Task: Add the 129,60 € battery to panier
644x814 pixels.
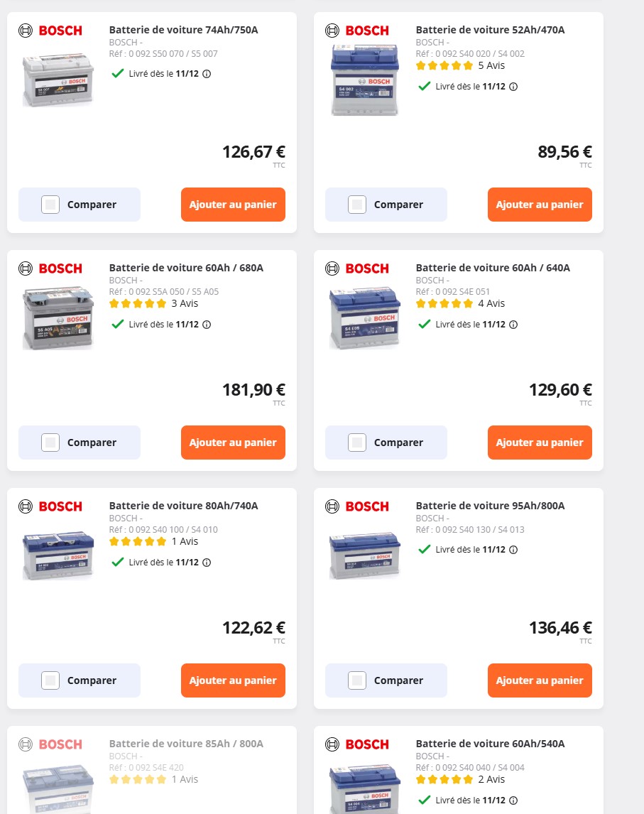Action: [540, 443]
